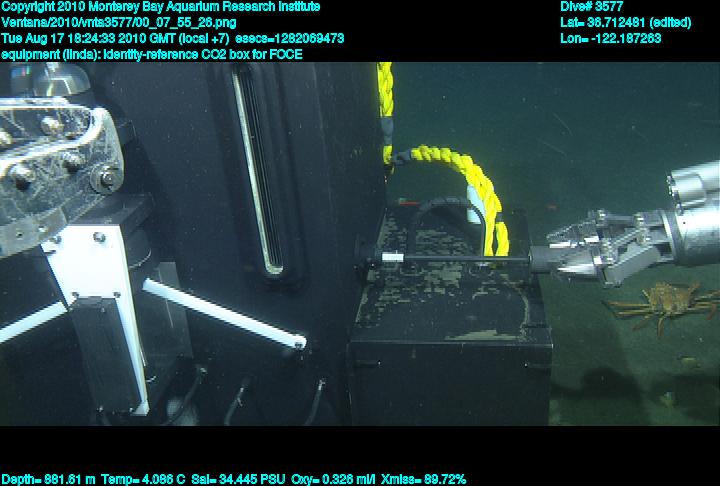Image resolution: width=720 pixels, height=486 pixels.
Task: Click the Lon= -122.187263 reading
Action: [x=611, y=38]
